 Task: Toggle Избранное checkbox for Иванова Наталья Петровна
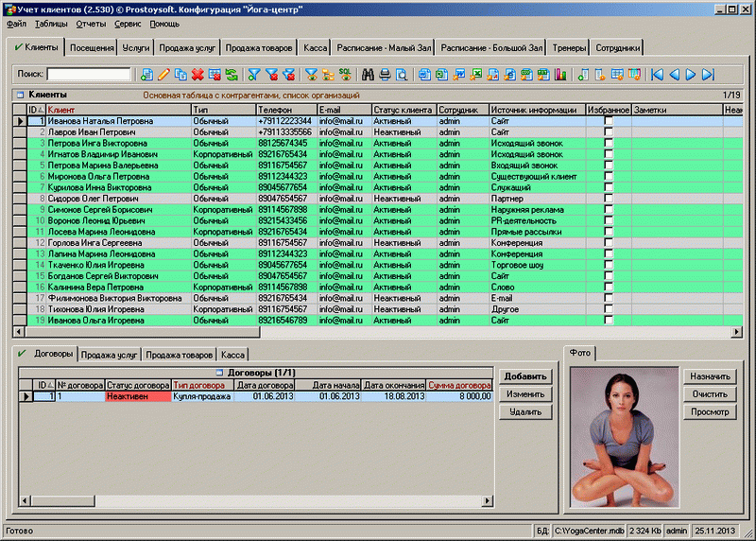tap(609, 121)
